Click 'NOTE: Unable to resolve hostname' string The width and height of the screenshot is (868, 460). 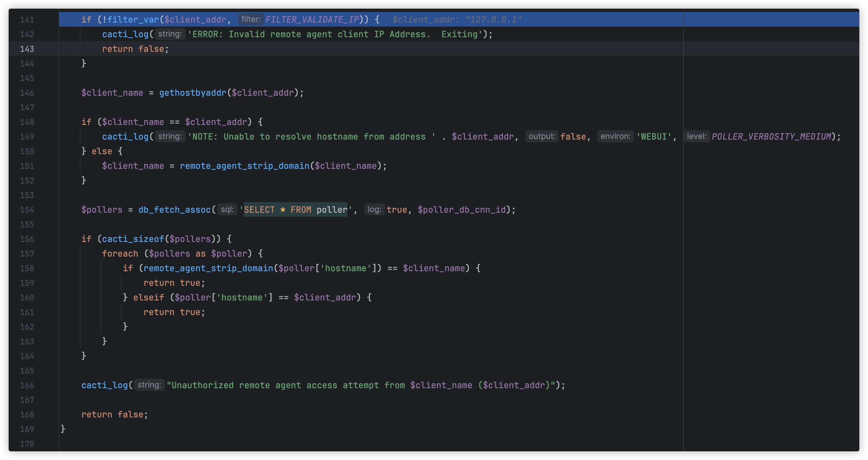click(311, 137)
